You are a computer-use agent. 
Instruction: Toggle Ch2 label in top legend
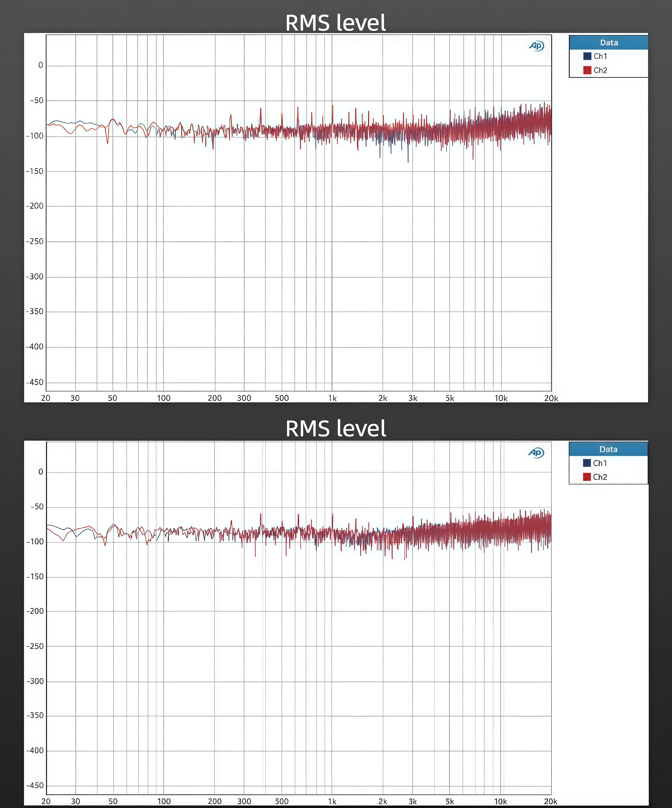tap(600, 70)
